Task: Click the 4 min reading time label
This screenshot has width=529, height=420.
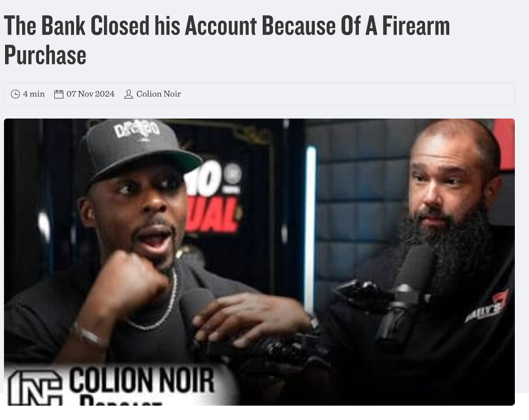Action: point(34,94)
